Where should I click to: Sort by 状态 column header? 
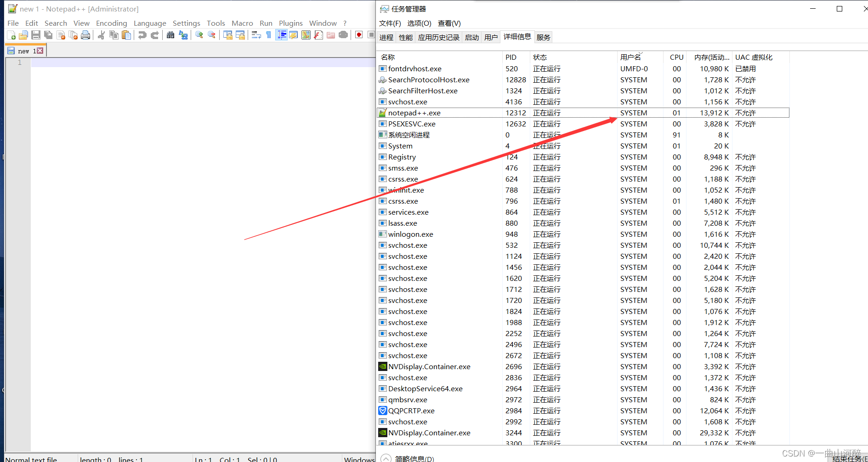point(573,57)
